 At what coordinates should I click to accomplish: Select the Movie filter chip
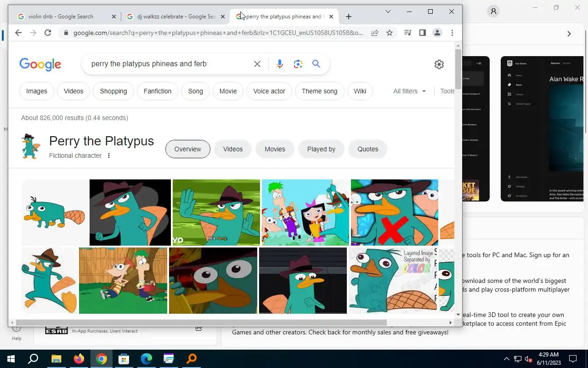click(x=228, y=91)
